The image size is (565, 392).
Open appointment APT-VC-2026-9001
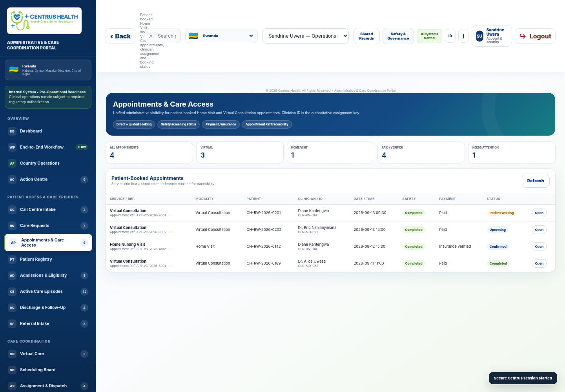[539, 213]
